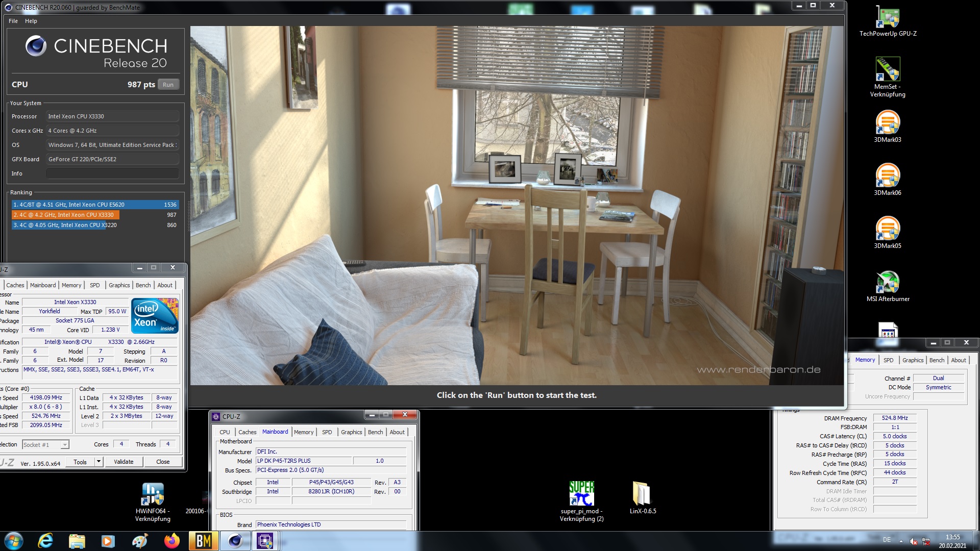Minimize the Cinebench window
Image resolution: width=980 pixels, height=551 pixels.
point(799,6)
